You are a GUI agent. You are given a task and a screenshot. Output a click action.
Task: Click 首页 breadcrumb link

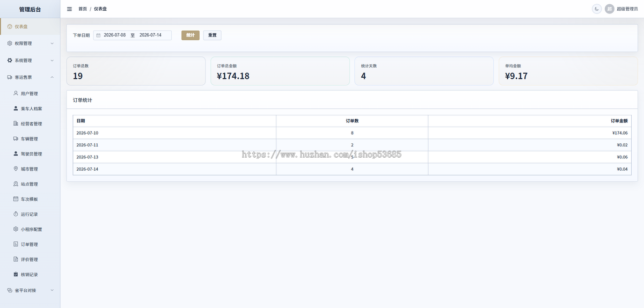click(83, 9)
